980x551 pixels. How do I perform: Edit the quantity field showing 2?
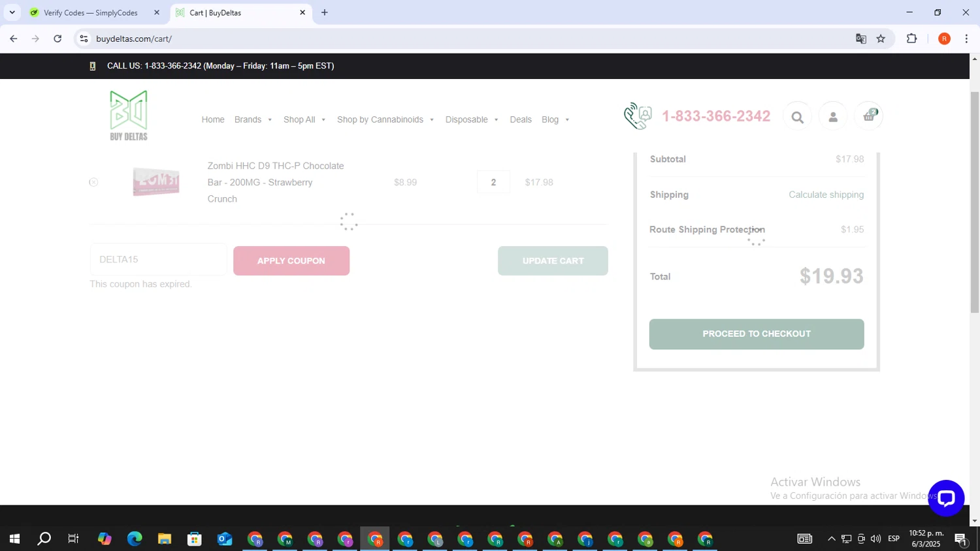[x=493, y=182]
